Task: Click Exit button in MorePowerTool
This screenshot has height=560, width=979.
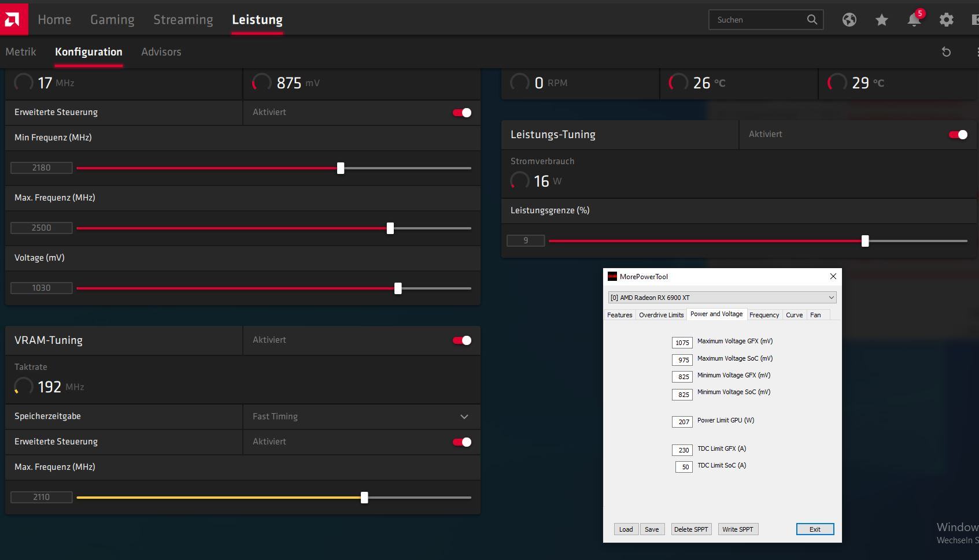Action: pos(815,529)
